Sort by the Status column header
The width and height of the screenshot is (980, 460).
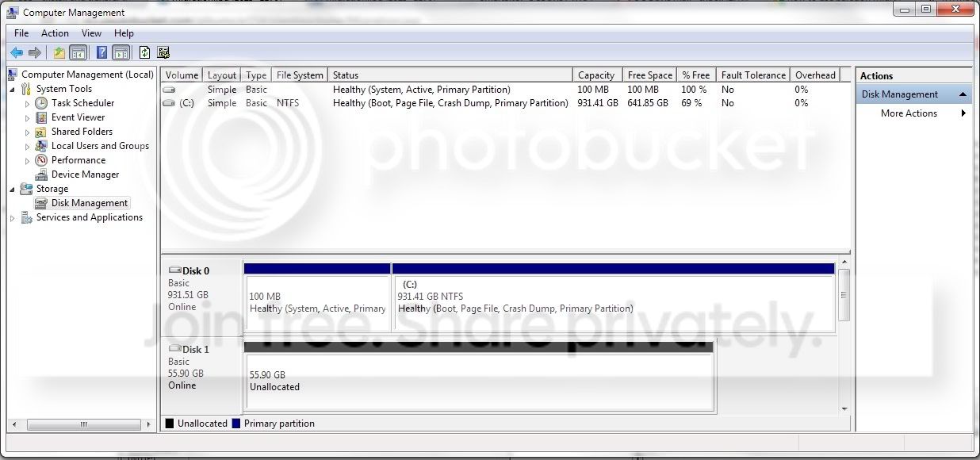[450, 75]
